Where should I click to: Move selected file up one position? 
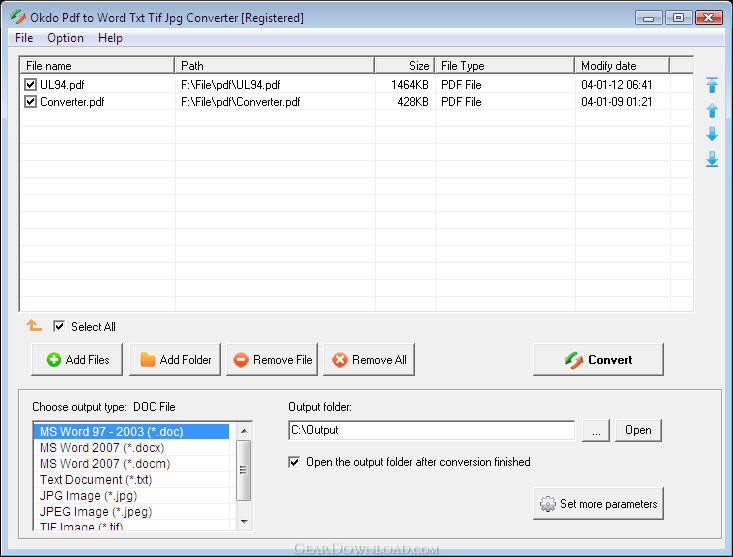[712, 110]
